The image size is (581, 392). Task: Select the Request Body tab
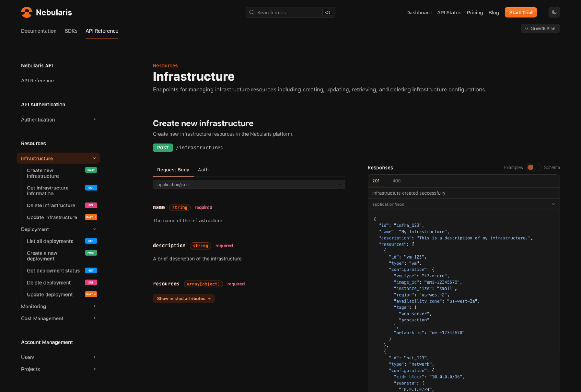click(x=173, y=170)
